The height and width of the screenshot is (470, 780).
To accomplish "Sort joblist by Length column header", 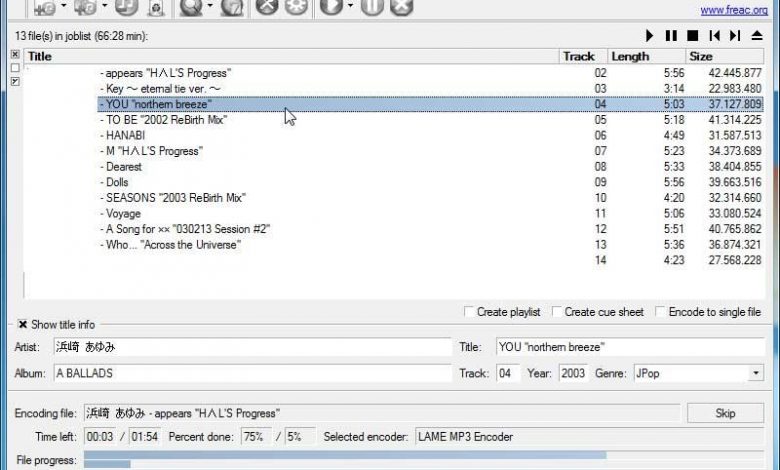I will (x=646, y=56).
